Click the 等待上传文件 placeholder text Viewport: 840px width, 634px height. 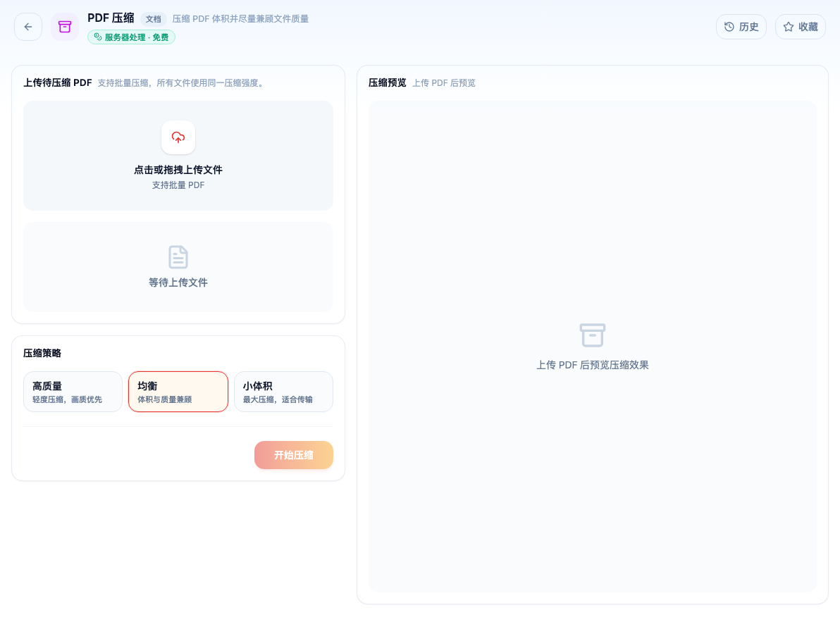178,282
